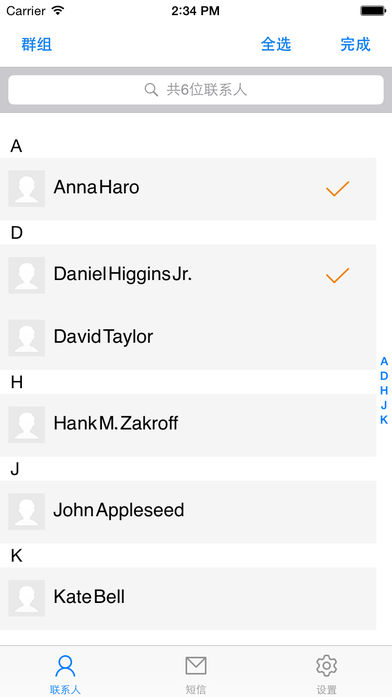Tap the Wi-Fi status icon
This screenshot has width=392, height=697.
(58, 10)
